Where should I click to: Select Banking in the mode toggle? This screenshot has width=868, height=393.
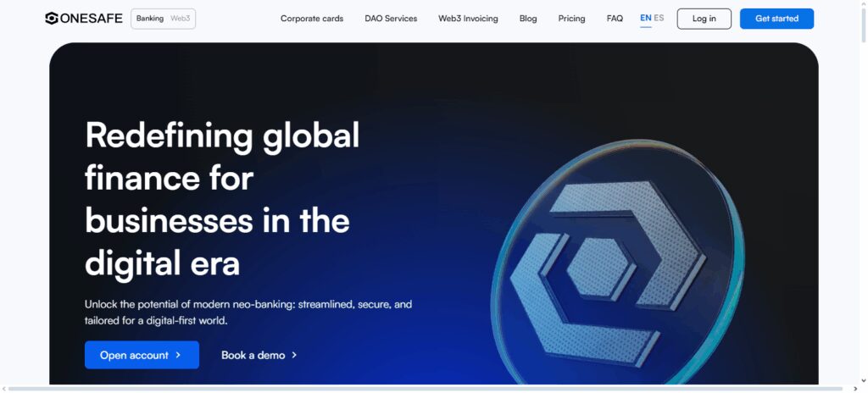pos(150,19)
